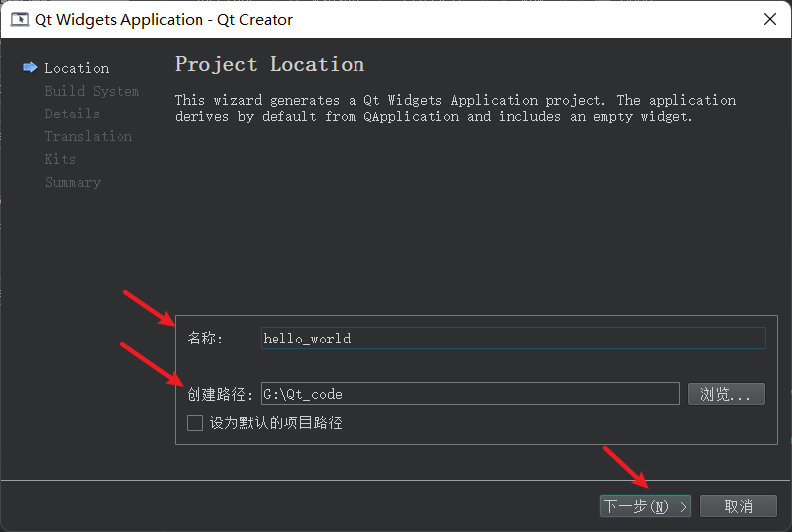Viewport: 792px width, 532px height.
Task: Select the Translation wizard step
Action: point(89,136)
